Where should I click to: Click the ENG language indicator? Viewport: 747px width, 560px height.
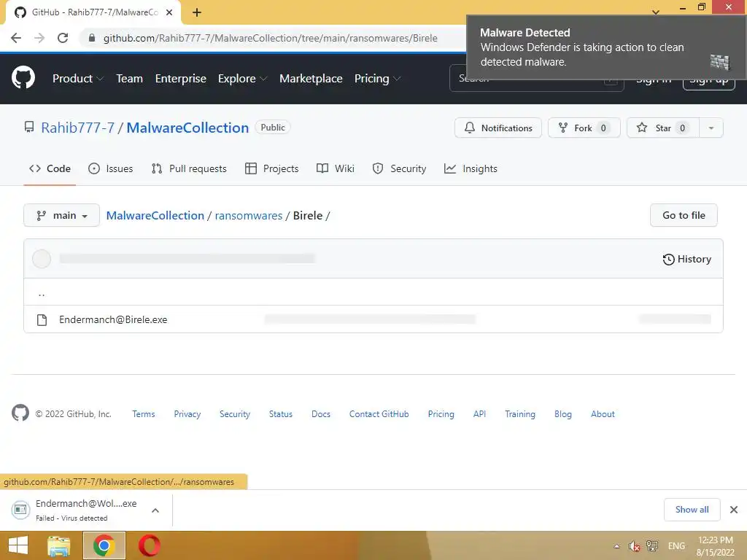pos(676,545)
